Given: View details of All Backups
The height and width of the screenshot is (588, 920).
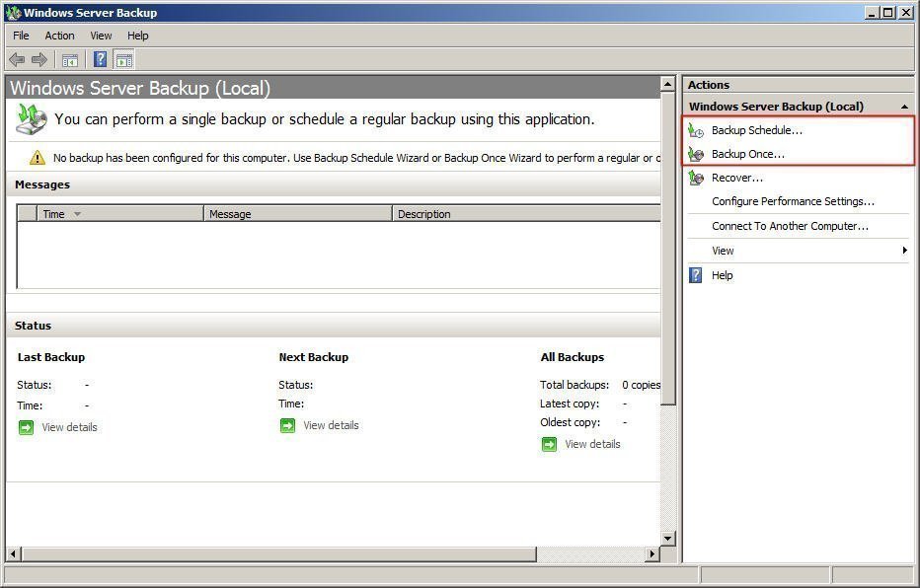Looking at the screenshot, I should (x=592, y=444).
